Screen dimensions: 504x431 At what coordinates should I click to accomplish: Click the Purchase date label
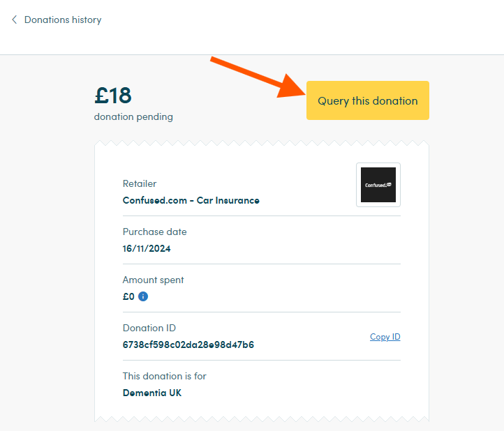(x=154, y=232)
